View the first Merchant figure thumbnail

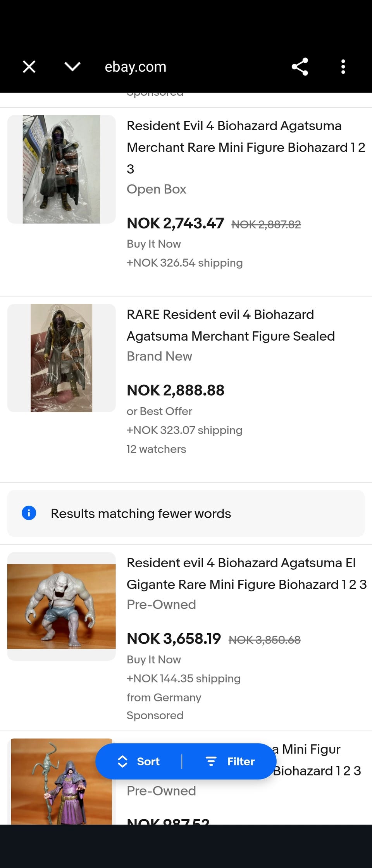pos(62,169)
